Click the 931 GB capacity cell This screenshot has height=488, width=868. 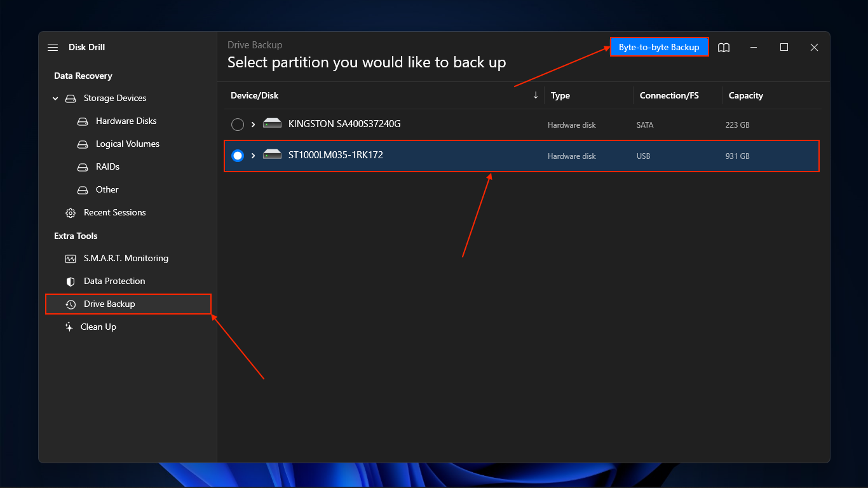(x=738, y=156)
